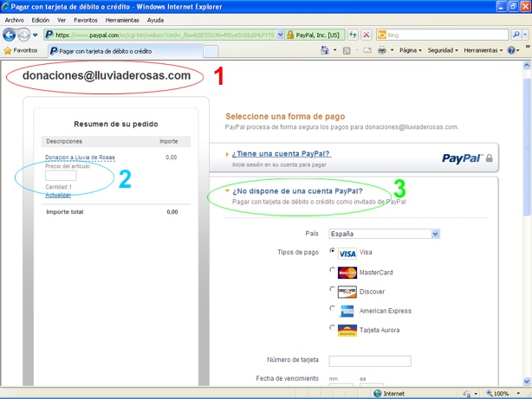The height and width of the screenshot is (399, 532).
Task: Click the Discover card logo
Action: tap(347, 292)
